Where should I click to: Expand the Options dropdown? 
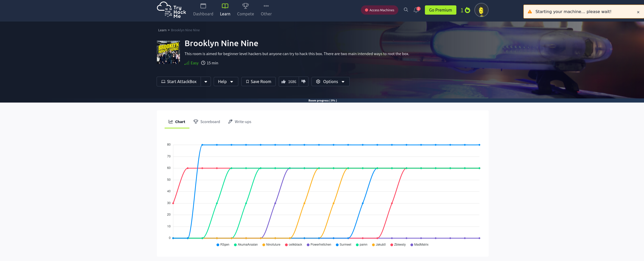tap(330, 82)
